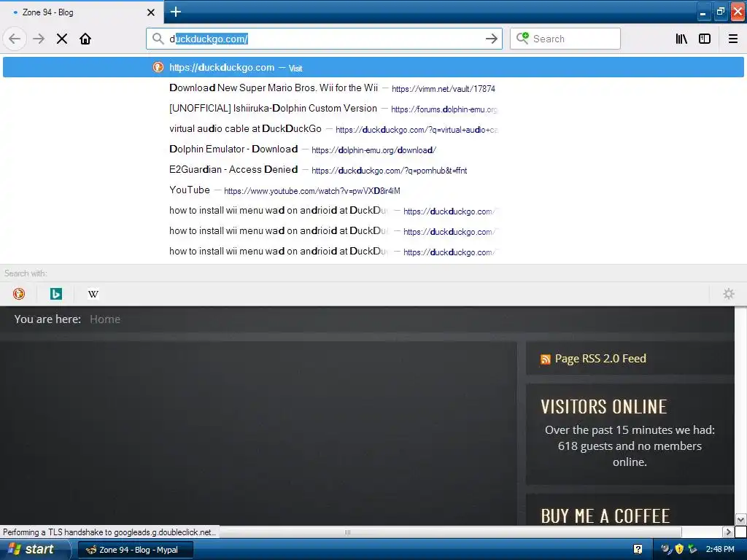Choose virtual audio cable at DuckDuckGo suggestion

[x=373, y=129]
